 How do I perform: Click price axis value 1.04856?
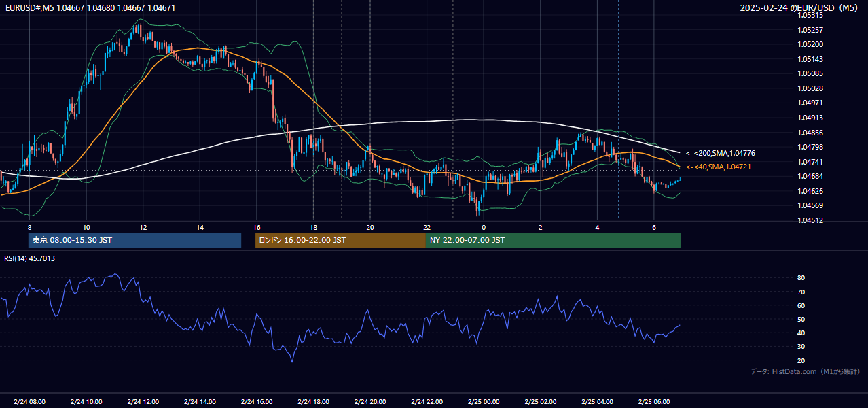point(810,133)
